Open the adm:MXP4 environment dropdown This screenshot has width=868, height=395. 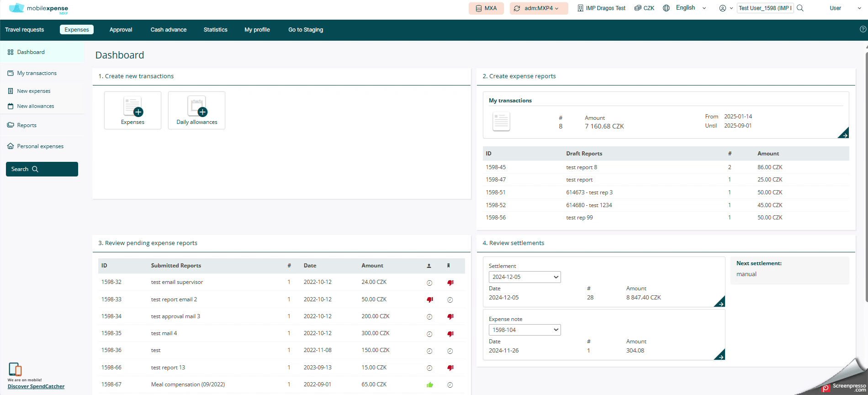(x=539, y=8)
